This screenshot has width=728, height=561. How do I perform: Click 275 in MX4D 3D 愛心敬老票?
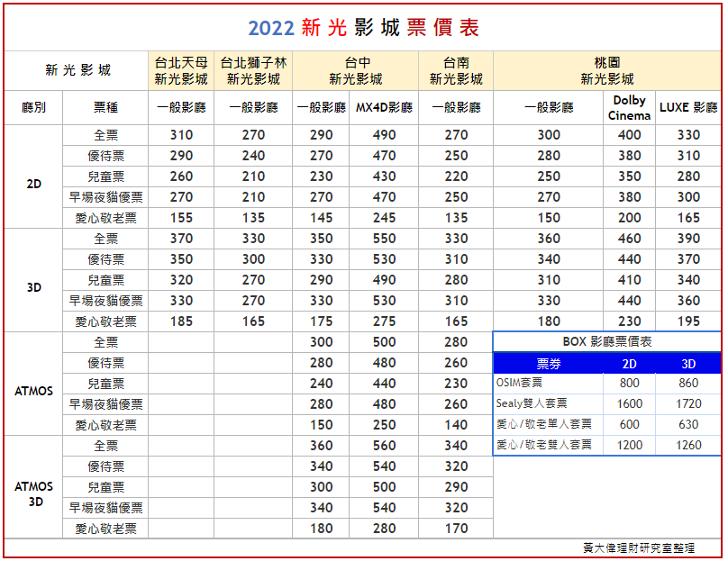(x=384, y=321)
